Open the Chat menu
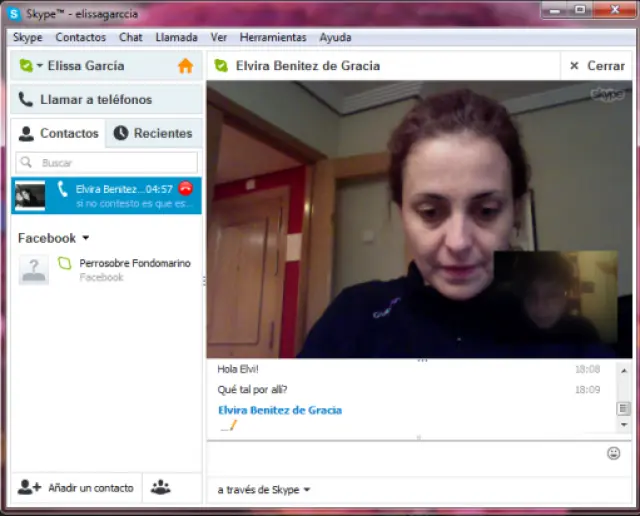The height and width of the screenshot is (516, 640). pyautogui.click(x=131, y=38)
